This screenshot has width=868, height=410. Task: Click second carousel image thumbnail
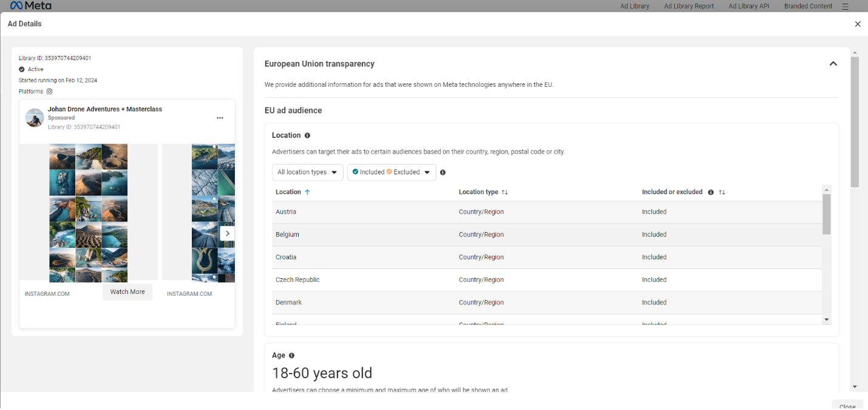(213, 213)
